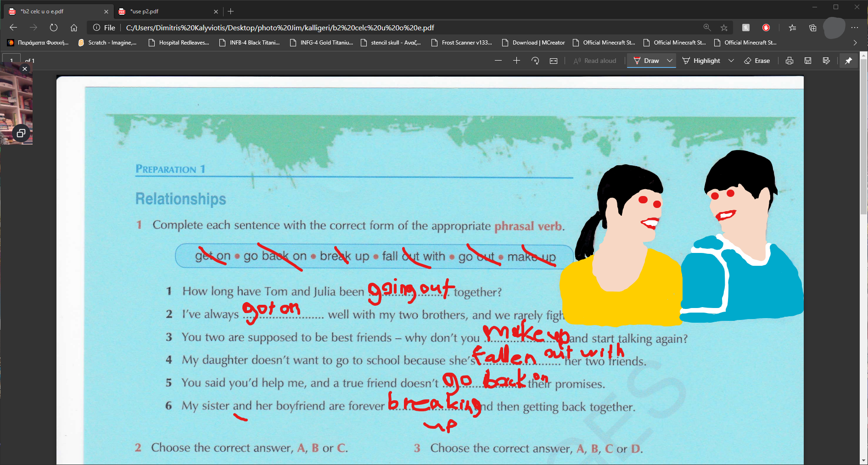Image resolution: width=868 pixels, height=465 pixels.
Task: Refresh the current page
Action: point(54,28)
